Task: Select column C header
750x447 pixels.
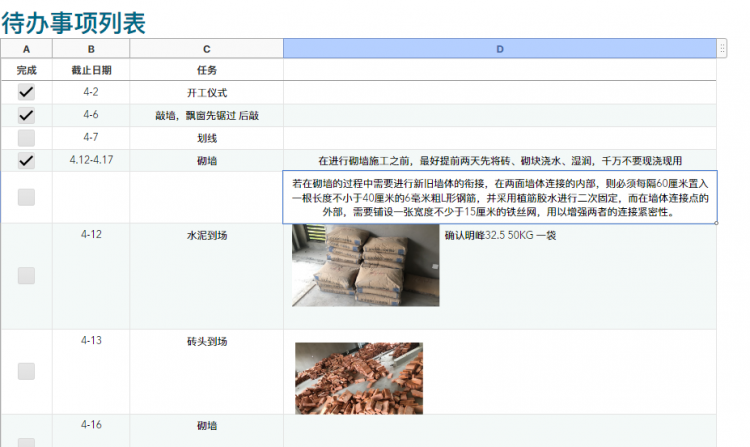Action: tap(207, 49)
